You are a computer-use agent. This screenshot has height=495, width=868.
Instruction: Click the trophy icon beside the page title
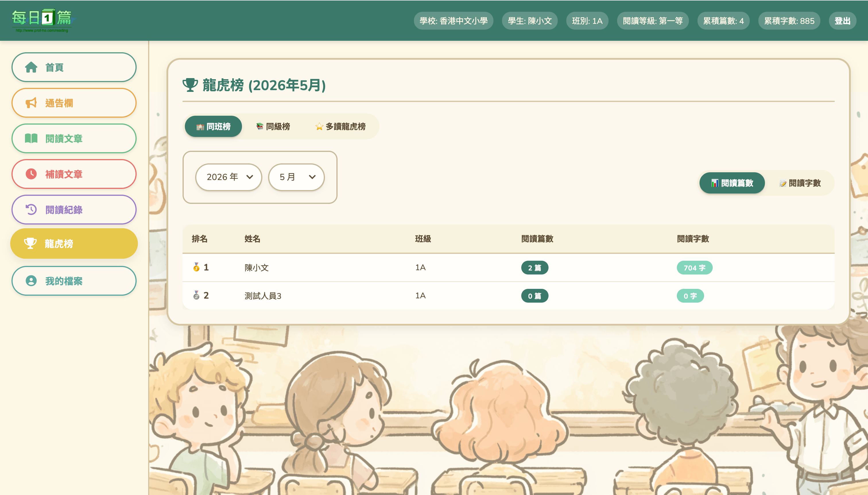pyautogui.click(x=190, y=85)
